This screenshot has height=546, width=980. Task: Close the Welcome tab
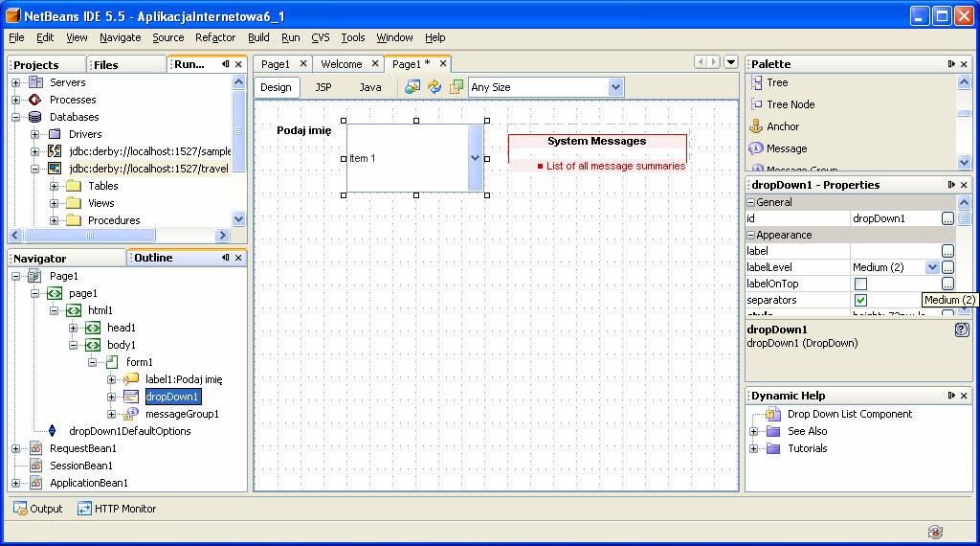pyautogui.click(x=375, y=63)
